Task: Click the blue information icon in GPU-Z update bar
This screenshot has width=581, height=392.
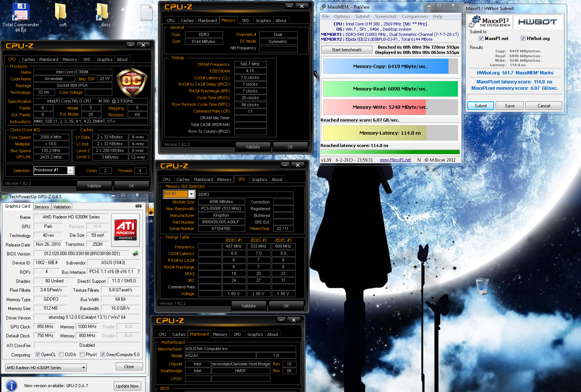Action: [12, 386]
